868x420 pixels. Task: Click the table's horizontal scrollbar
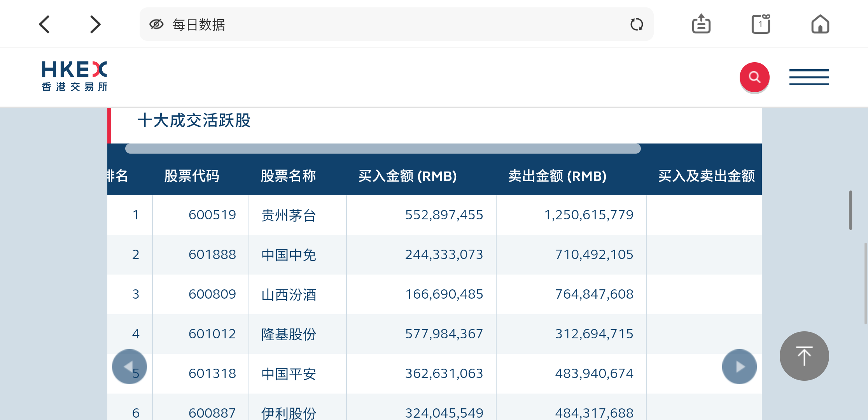coord(383,149)
